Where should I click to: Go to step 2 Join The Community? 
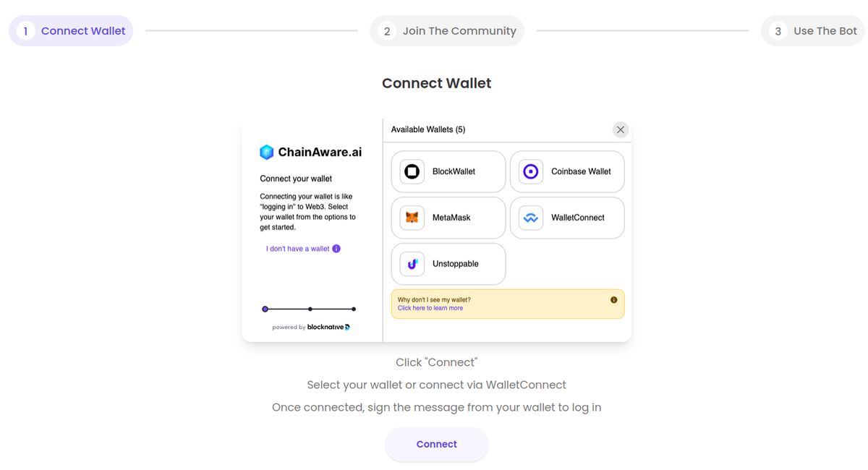pyautogui.click(x=447, y=31)
